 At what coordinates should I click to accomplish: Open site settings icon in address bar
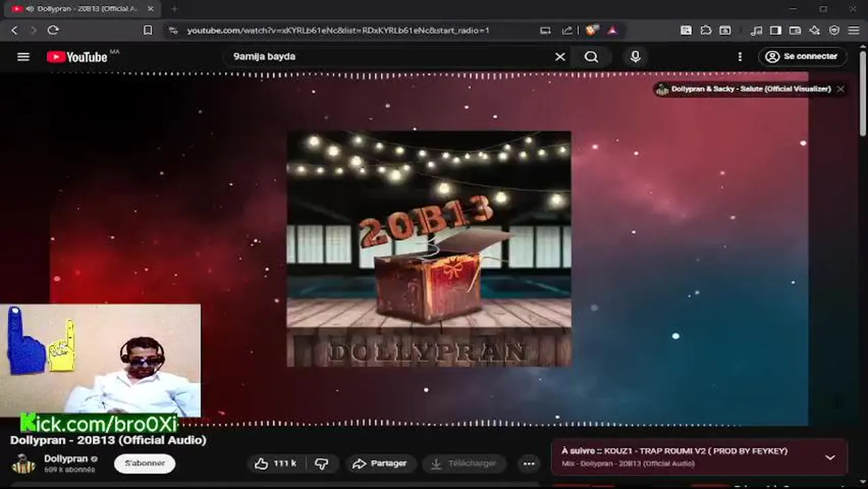[x=173, y=30]
